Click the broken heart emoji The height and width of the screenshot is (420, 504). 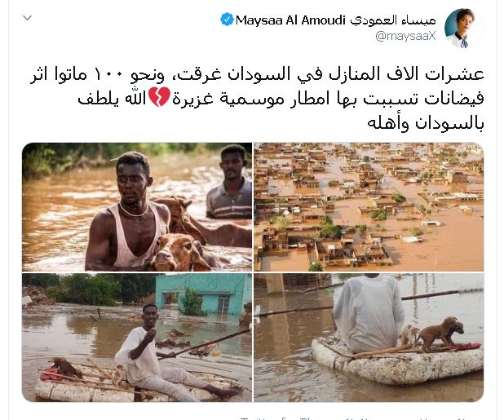pyautogui.click(x=159, y=97)
